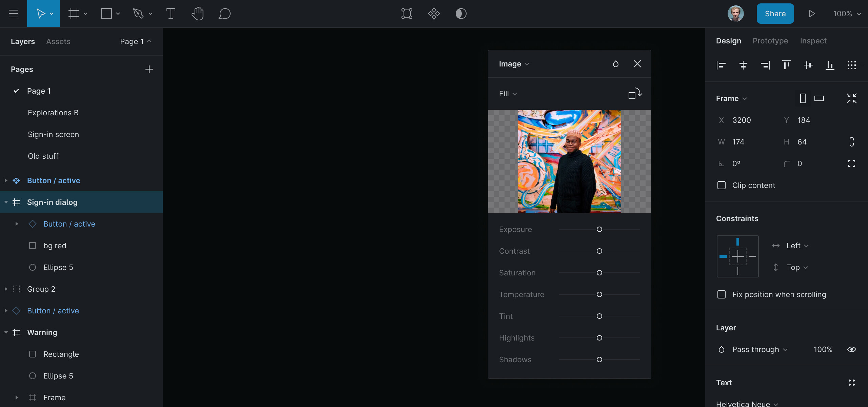Select the bg red layer

pyautogui.click(x=81, y=246)
